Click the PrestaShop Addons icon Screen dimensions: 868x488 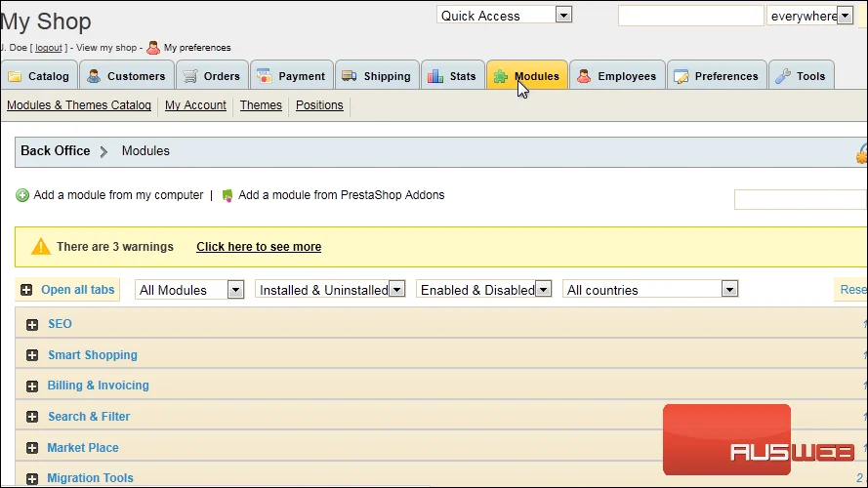[227, 195]
